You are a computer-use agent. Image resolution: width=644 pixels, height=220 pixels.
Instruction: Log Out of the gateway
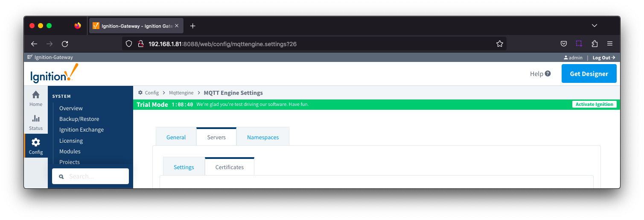pos(604,57)
